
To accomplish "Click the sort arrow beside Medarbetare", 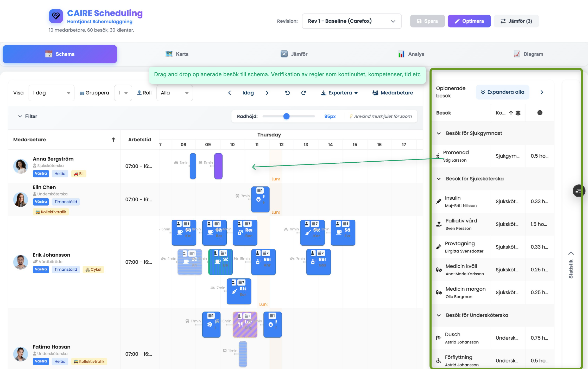I will coord(113,139).
